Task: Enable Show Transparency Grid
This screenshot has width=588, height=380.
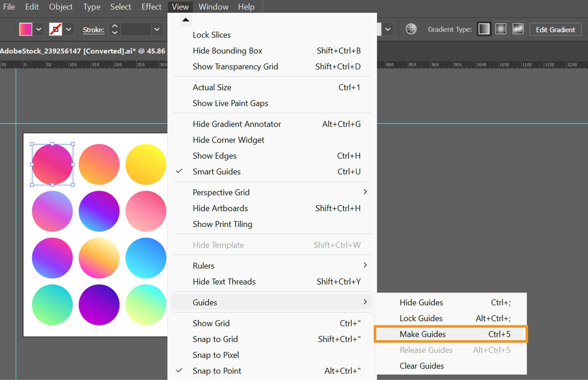Action: [235, 67]
